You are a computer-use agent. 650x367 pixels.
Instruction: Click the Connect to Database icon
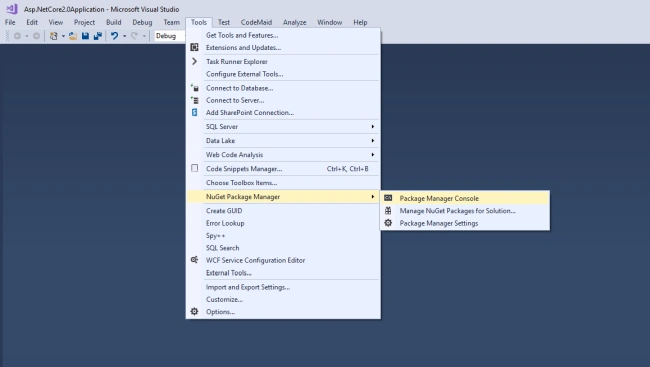point(194,88)
